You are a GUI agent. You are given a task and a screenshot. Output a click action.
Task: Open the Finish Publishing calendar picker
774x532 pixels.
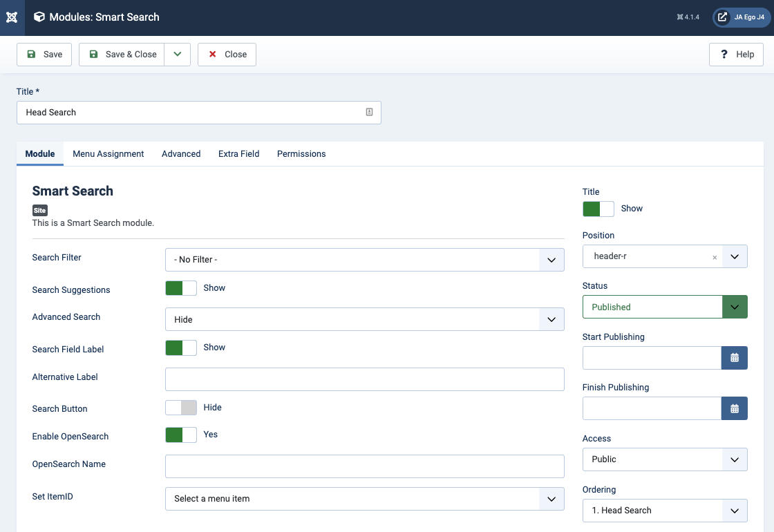tap(734, 408)
